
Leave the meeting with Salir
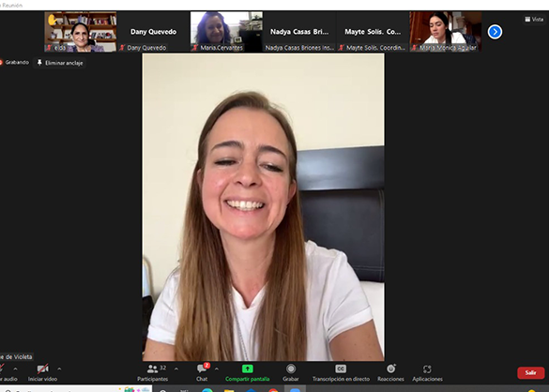(531, 372)
